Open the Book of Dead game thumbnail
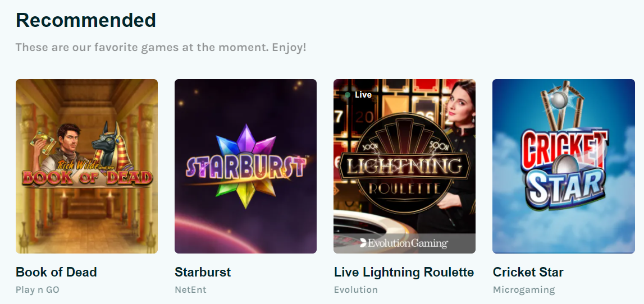Image resolution: width=644 pixels, height=304 pixels. (86, 166)
